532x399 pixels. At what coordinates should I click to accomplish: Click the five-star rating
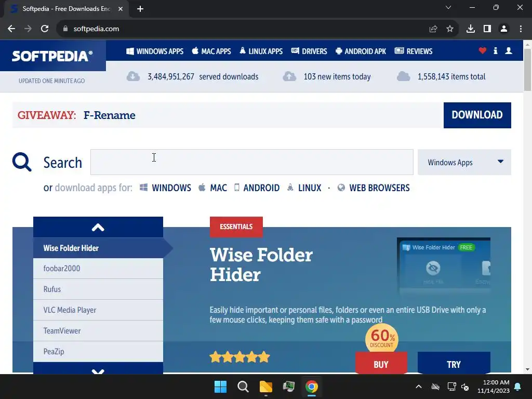tap(240, 357)
